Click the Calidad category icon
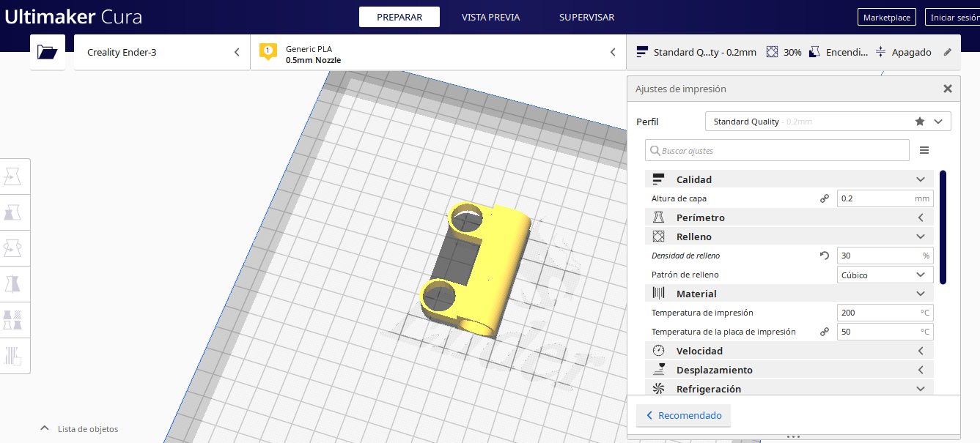The height and width of the screenshot is (443, 980). point(658,179)
